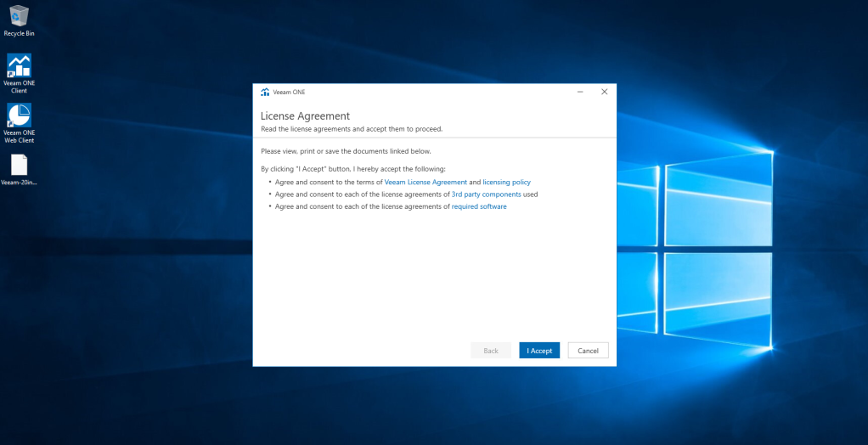Open the required software link
Viewport: 868px width, 445px height.
click(479, 206)
